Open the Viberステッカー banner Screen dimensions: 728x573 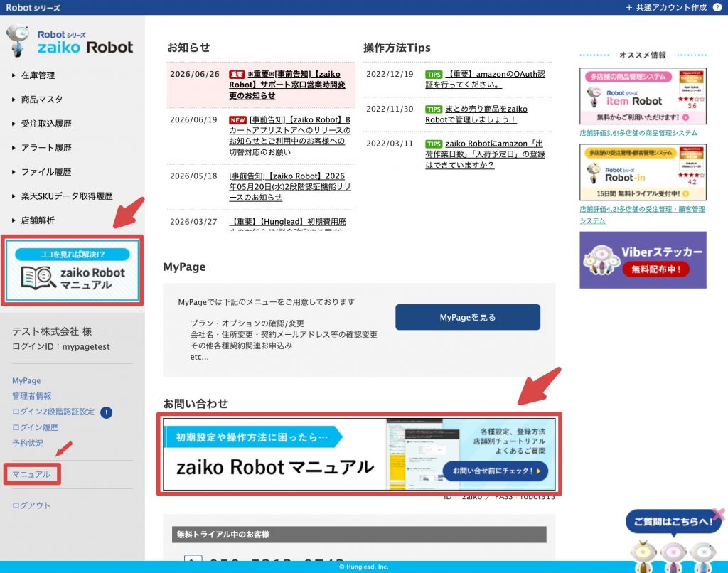coord(643,260)
